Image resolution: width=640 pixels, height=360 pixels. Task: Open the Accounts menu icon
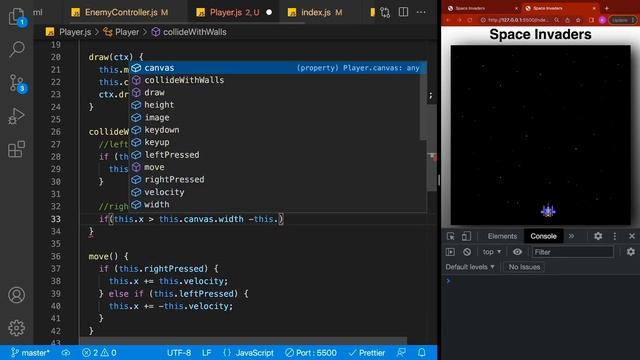click(16, 295)
